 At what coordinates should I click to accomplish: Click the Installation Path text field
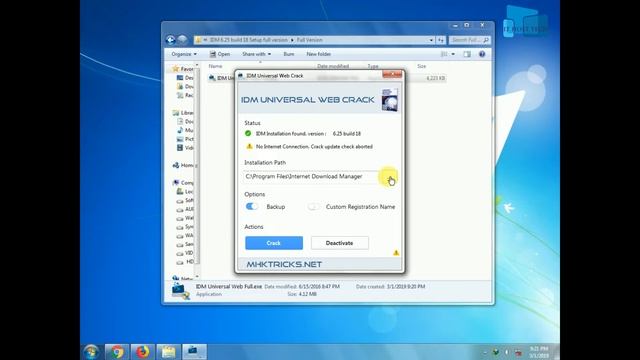click(x=312, y=177)
